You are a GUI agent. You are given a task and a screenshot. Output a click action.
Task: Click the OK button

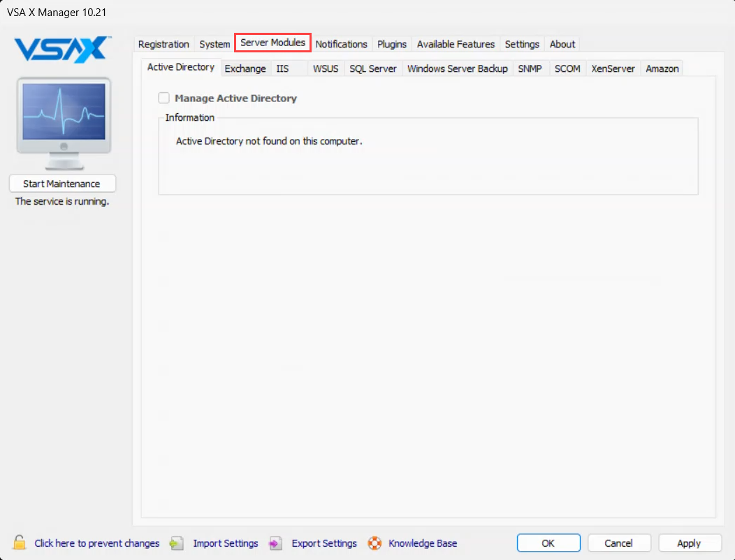(548, 543)
